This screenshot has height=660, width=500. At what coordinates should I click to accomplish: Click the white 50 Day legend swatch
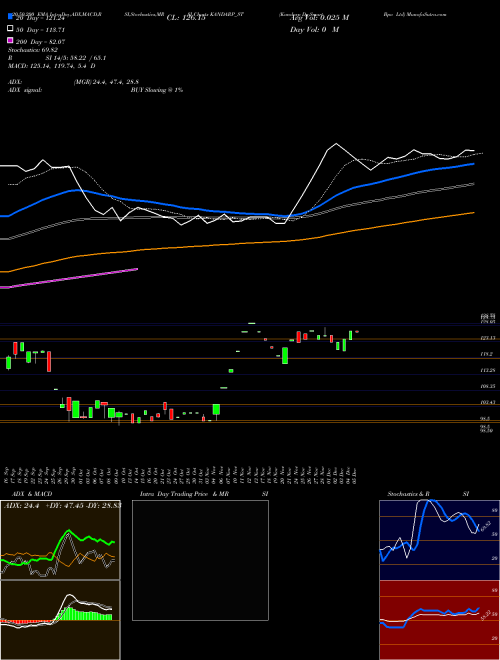(10, 29)
